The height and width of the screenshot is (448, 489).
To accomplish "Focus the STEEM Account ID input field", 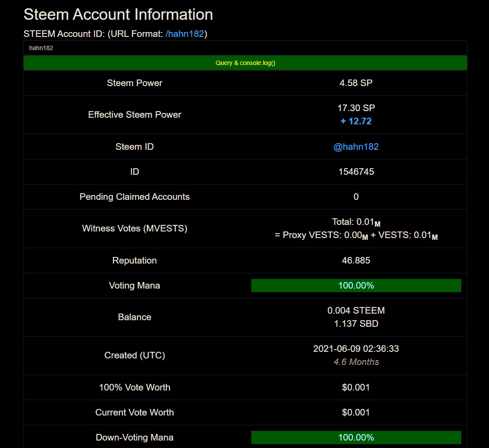I will (x=245, y=48).
